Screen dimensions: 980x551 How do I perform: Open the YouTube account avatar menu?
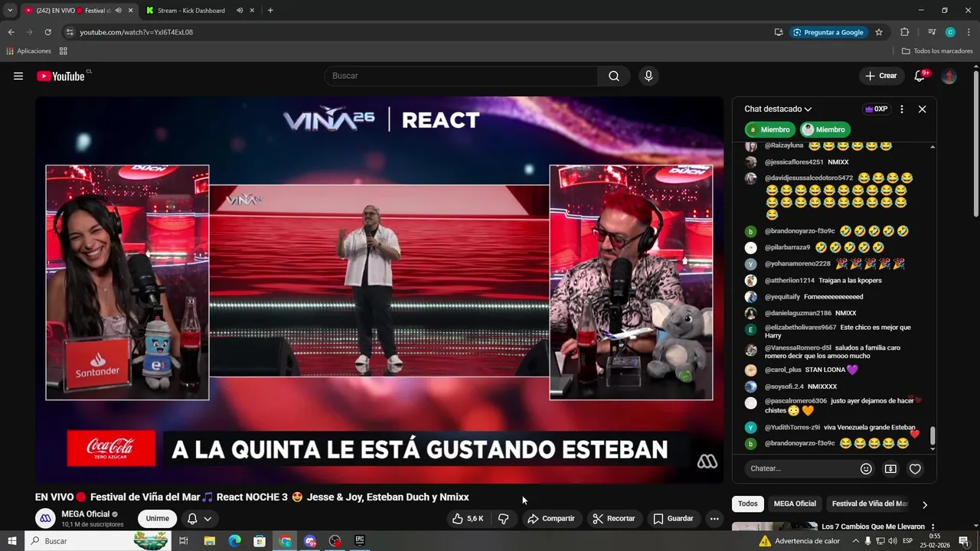(x=949, y=76)
